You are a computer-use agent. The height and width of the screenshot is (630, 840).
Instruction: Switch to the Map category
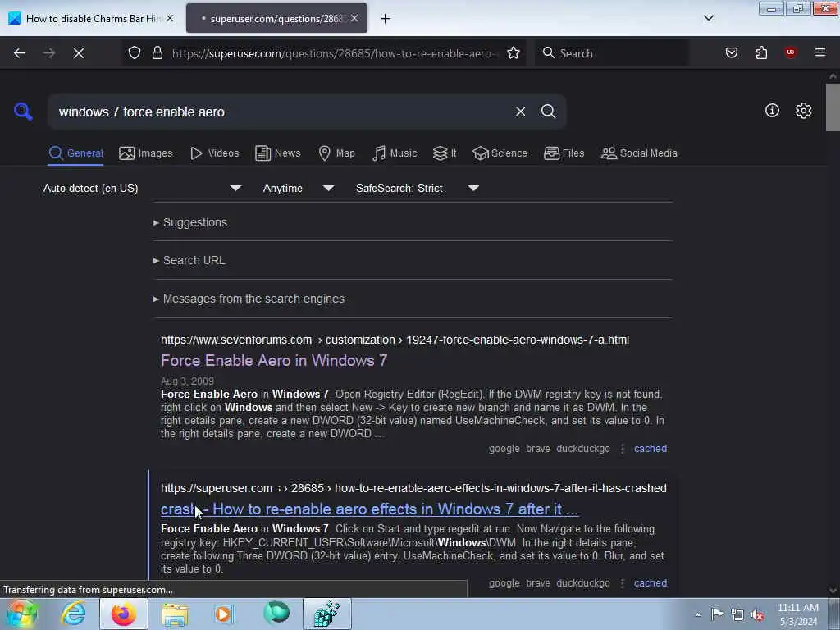click(x=336, y=153)
